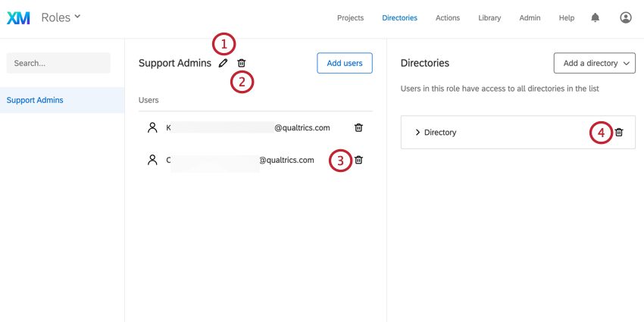The width and height of the screenshot is (644, 322).
Task: Open the Admin section
Action: (x=530, y=18)
